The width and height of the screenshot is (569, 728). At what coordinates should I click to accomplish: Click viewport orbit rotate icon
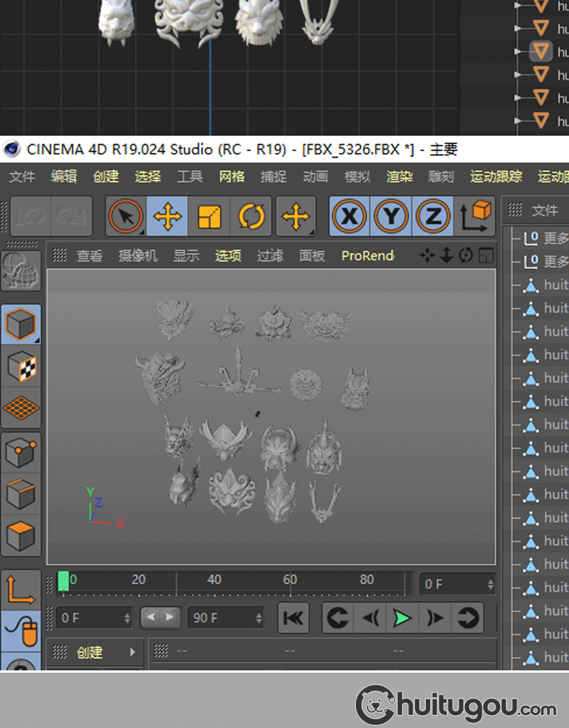coord(466,256)
